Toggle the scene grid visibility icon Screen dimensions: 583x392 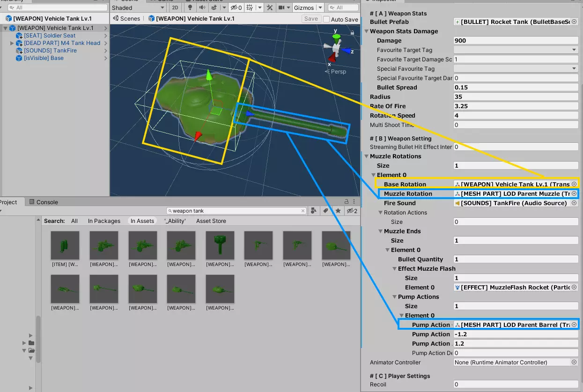[250, 7]
